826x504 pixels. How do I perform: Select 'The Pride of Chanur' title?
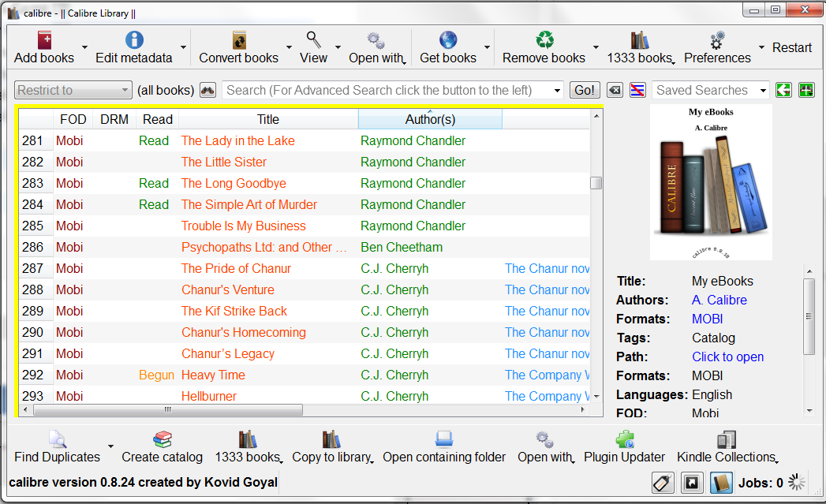point(236,269)
